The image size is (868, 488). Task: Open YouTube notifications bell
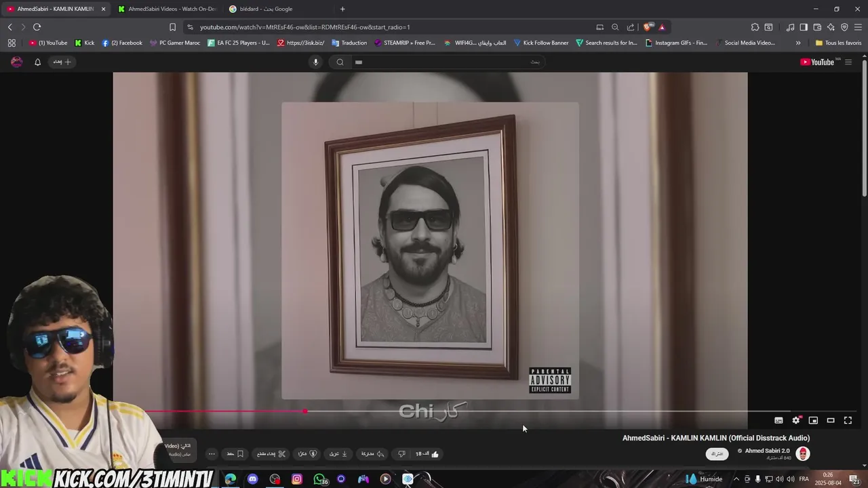37,62
